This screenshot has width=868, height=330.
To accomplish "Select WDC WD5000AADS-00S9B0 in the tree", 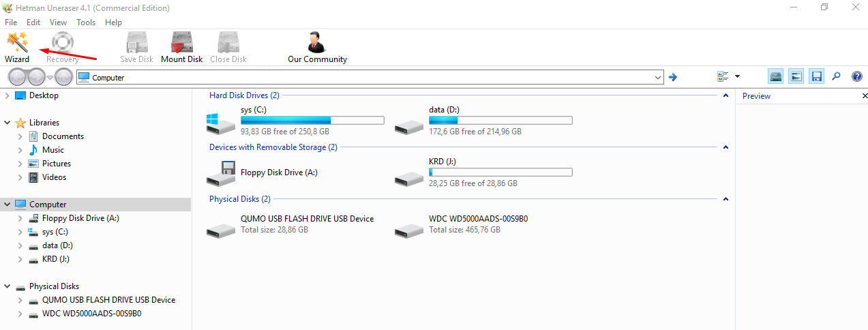I will [92, 314].
